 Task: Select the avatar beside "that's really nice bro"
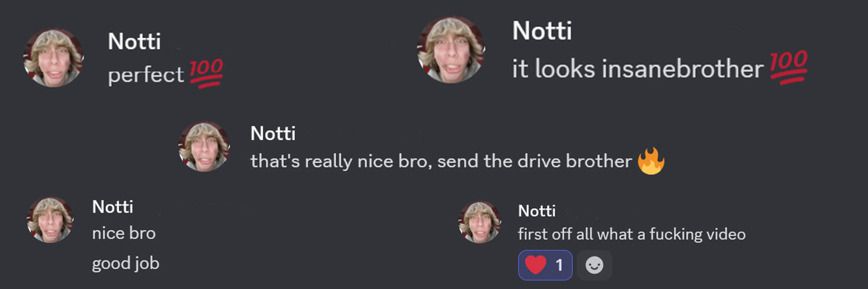tap(204, 146)
